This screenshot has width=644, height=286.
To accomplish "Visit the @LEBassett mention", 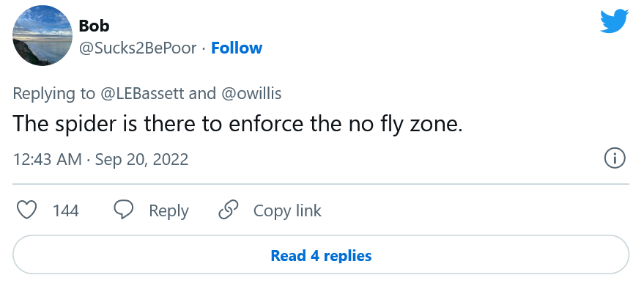I will (142, 94).
